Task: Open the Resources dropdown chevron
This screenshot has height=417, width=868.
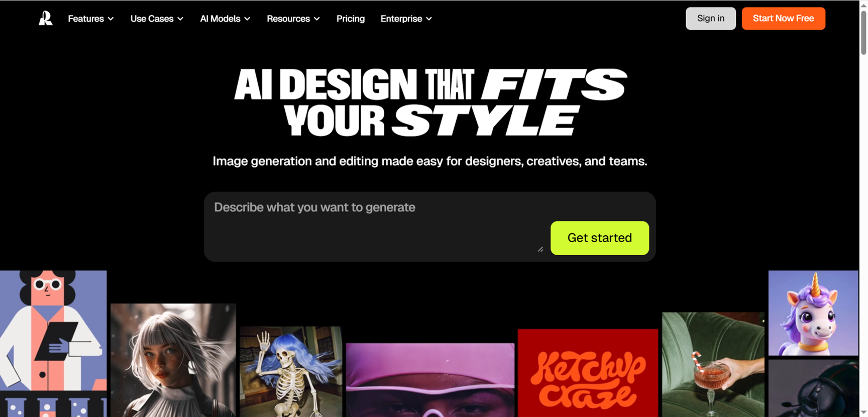Action: [x=317, y=19]
